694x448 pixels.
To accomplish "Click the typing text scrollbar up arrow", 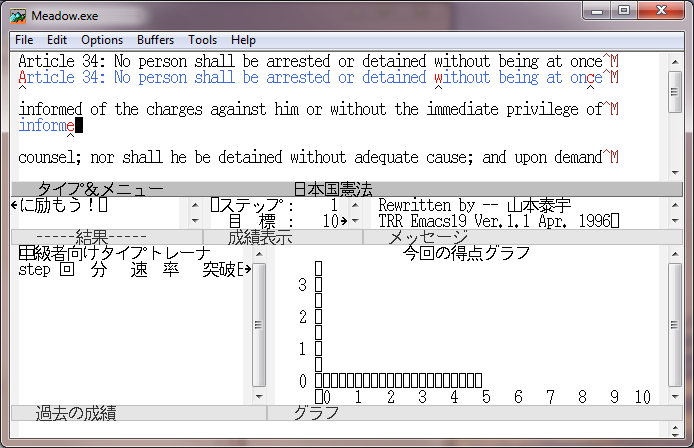I will click(x=675, y=60).
